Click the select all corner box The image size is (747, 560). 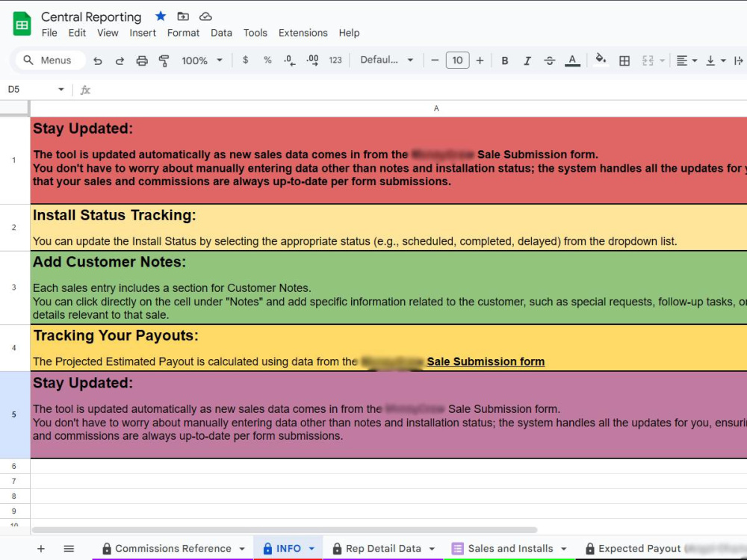coord(14,108)
